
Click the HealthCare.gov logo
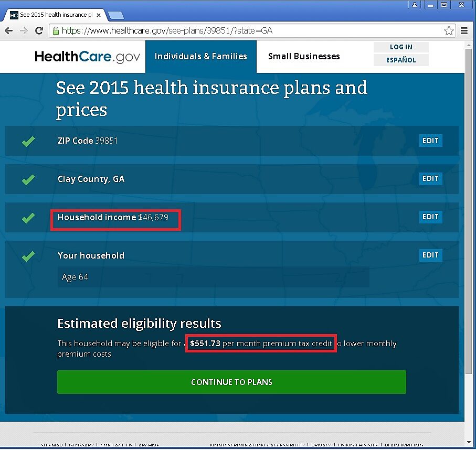point(87,57)
